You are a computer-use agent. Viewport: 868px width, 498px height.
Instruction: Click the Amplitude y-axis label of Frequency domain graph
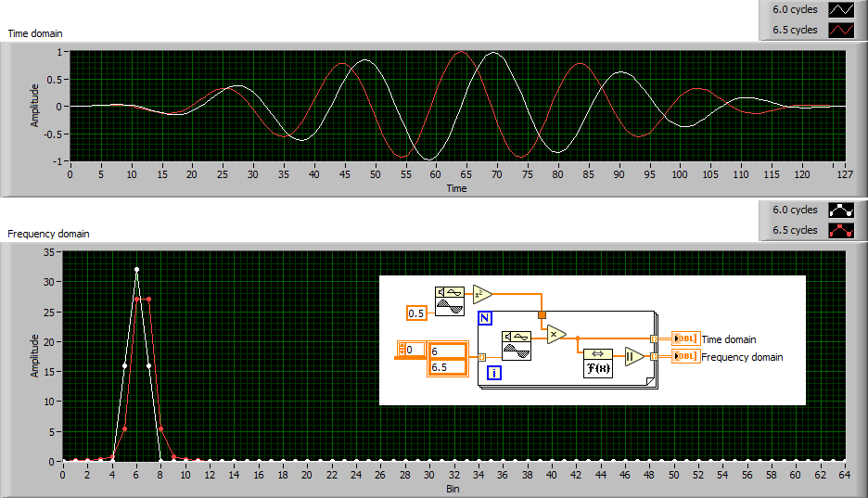tap(35, 356)
